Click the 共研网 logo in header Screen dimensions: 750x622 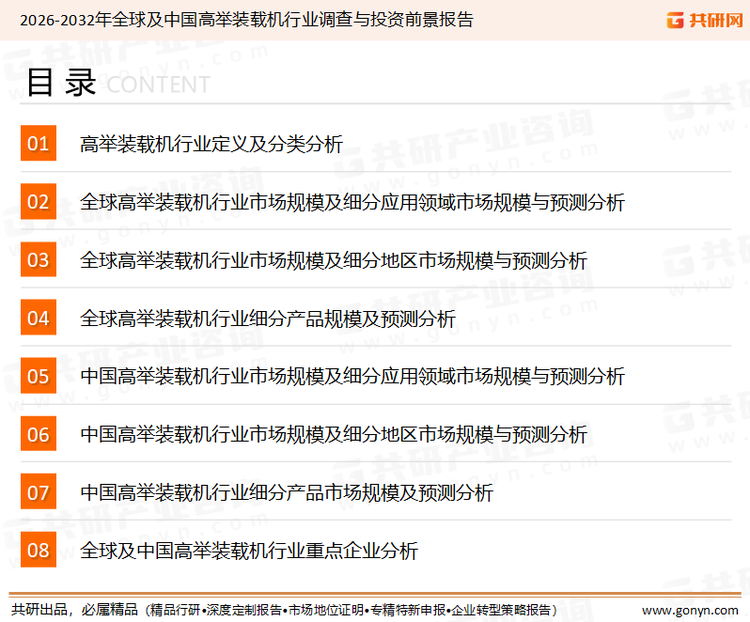pos(705,20)
